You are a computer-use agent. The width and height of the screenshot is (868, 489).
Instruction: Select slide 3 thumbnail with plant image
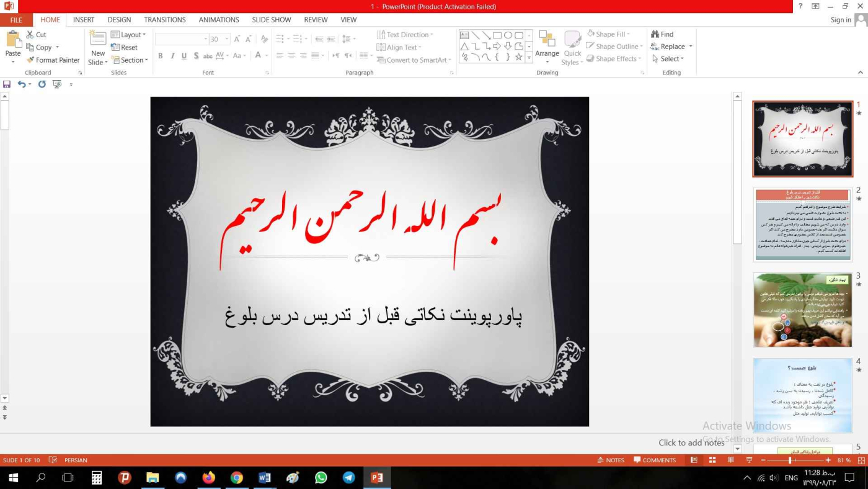pos(802,310)
